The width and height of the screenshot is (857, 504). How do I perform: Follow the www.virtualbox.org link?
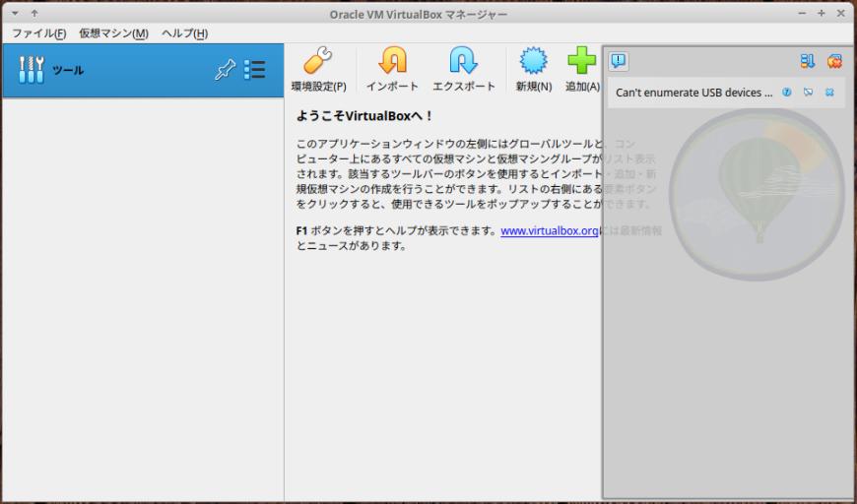550,230
